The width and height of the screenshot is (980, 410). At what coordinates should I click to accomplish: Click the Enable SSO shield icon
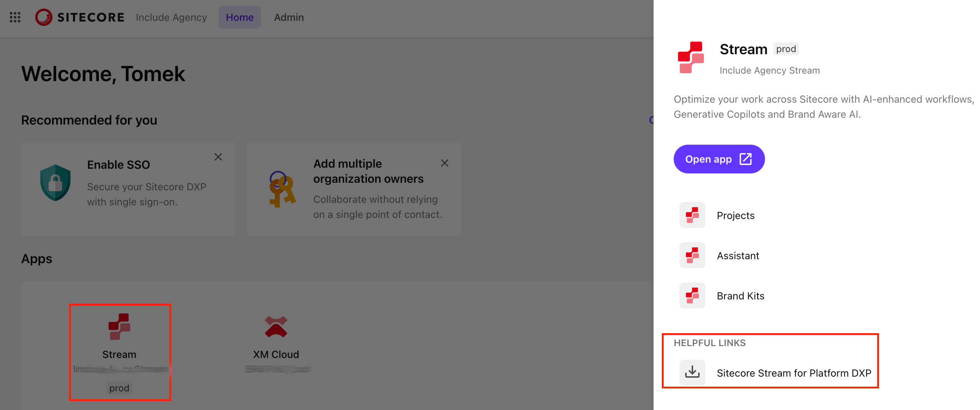coord(56,183)
